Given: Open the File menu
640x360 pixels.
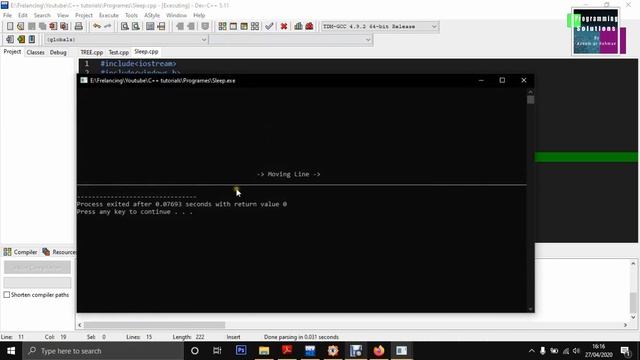Looking at the screenshot, I should [x=7, y=15].
